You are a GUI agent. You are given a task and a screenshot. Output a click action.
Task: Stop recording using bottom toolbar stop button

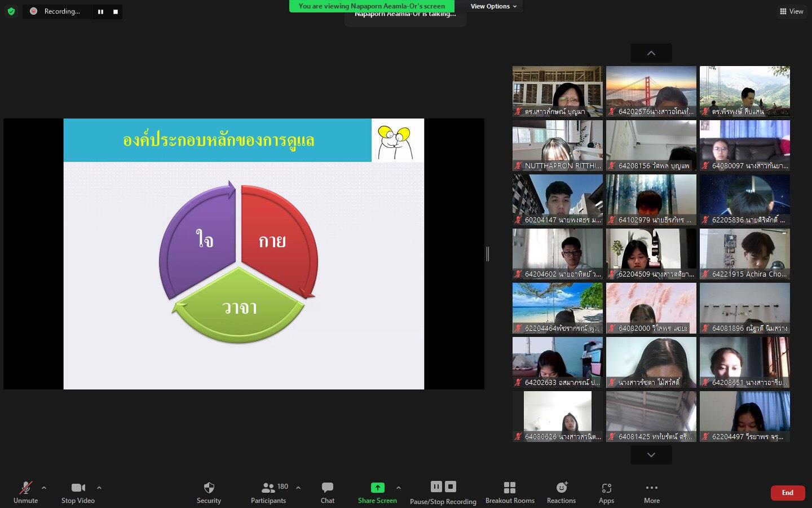pyautogui.click(x=451, y=487)
